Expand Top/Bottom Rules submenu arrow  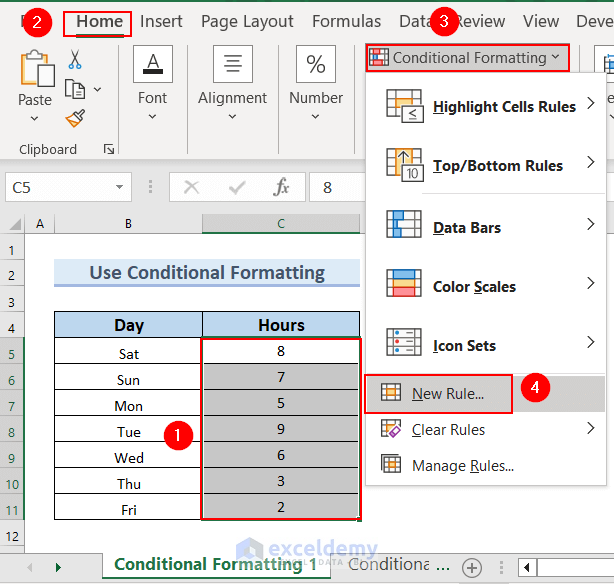(x=591, y=162)
